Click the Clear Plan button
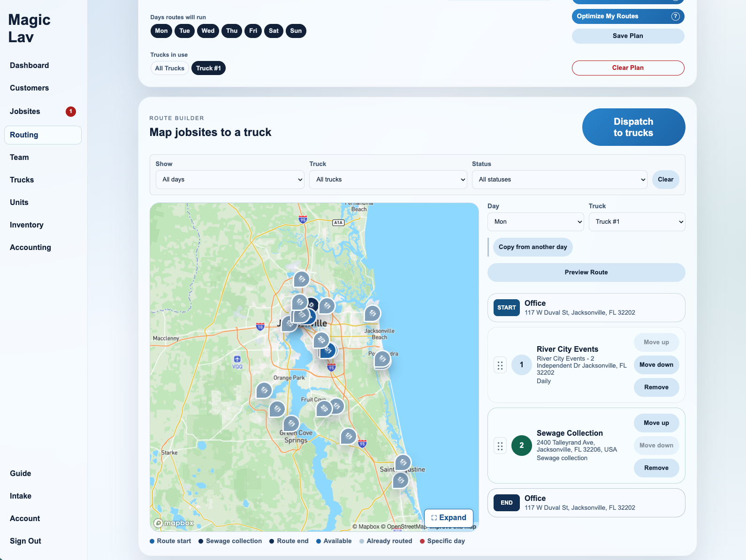Viewport: 746px width, 560px height. tap(628, 68)
